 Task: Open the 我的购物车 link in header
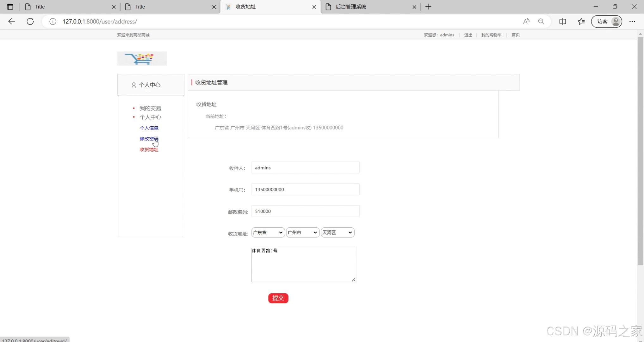(x=491, y=35)
